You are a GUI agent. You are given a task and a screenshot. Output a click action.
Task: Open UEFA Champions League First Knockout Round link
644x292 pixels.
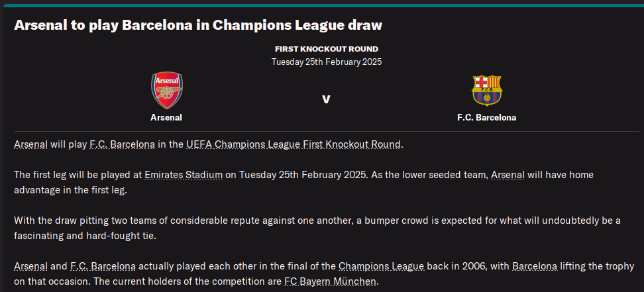pos(293,144)
